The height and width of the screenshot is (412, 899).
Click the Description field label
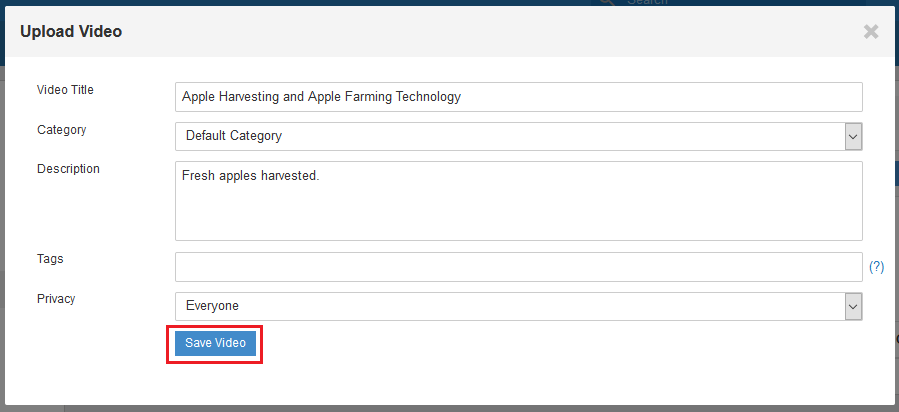[x=68, y=169]
